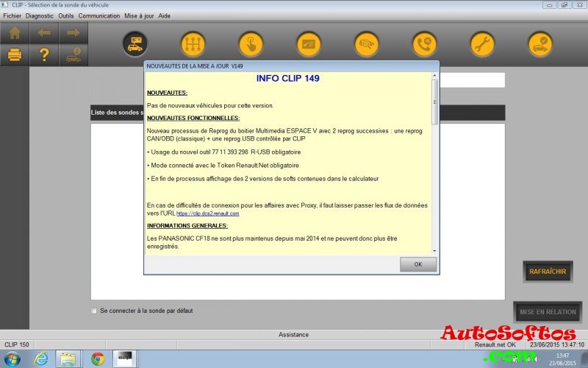
Task: Enable 'Se connecter à la sonde par défaut'
Action: point(94,311)
